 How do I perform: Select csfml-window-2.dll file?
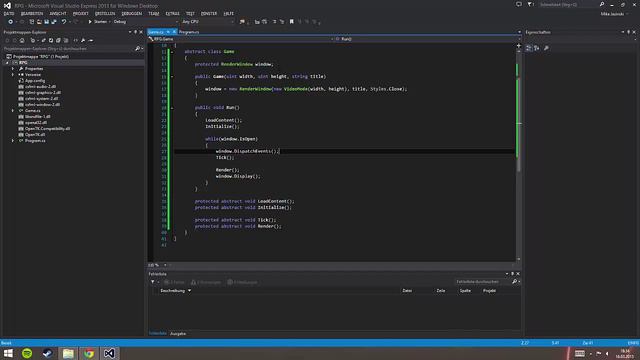point(42,104)
